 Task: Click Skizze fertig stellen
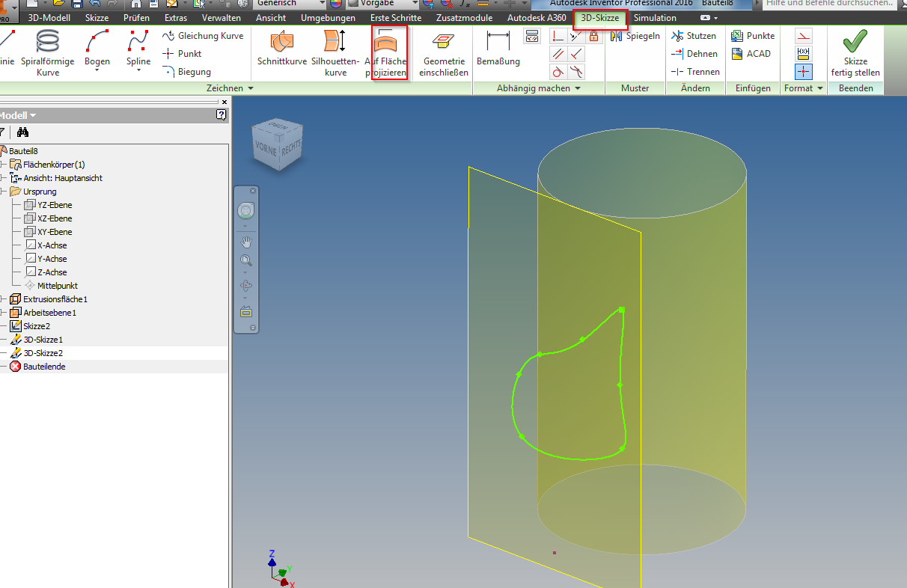point(855,52)
